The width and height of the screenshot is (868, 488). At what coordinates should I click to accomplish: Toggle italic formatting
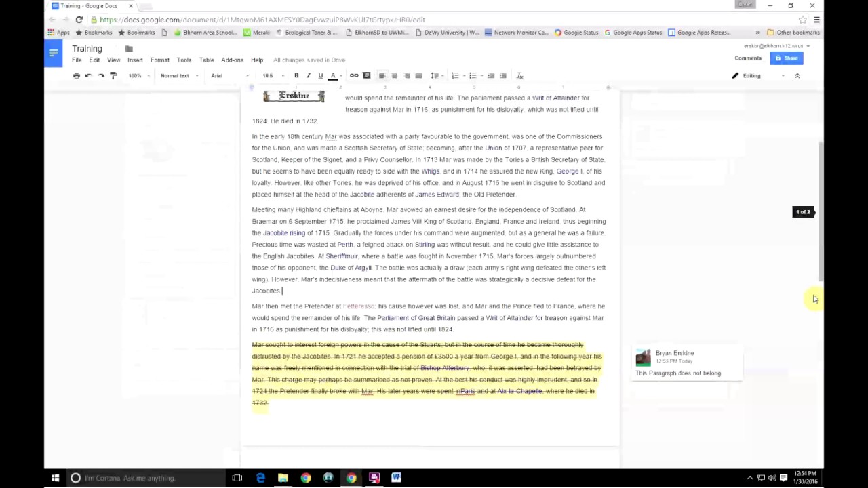coord(309,75)
